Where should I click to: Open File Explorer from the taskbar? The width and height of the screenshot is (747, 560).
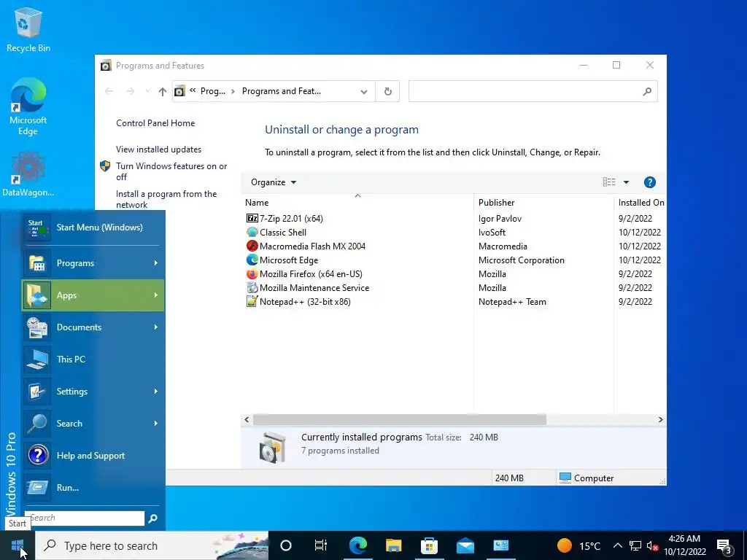click(x=393, y=545)
